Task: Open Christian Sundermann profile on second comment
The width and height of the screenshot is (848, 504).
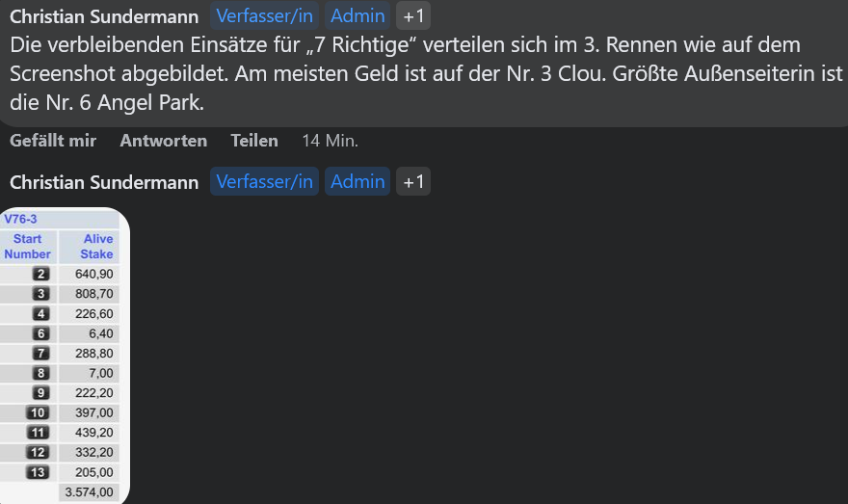Action: pyautogui.click(x=104, y=182)
